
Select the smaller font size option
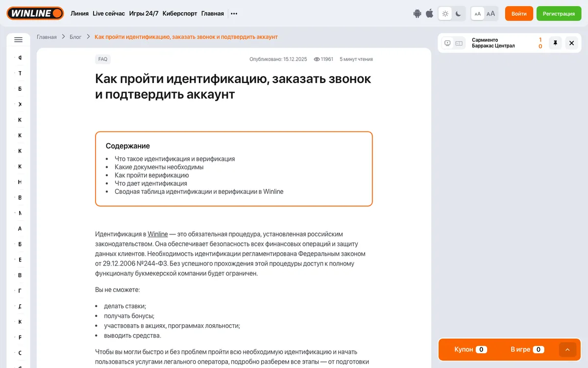(x=478, y=14)
